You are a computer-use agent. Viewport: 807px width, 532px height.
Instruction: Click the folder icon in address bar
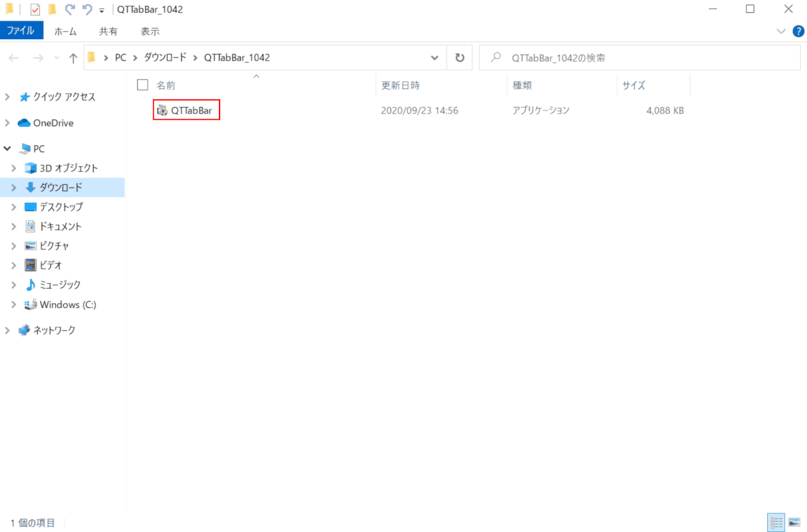coord(92,58)
